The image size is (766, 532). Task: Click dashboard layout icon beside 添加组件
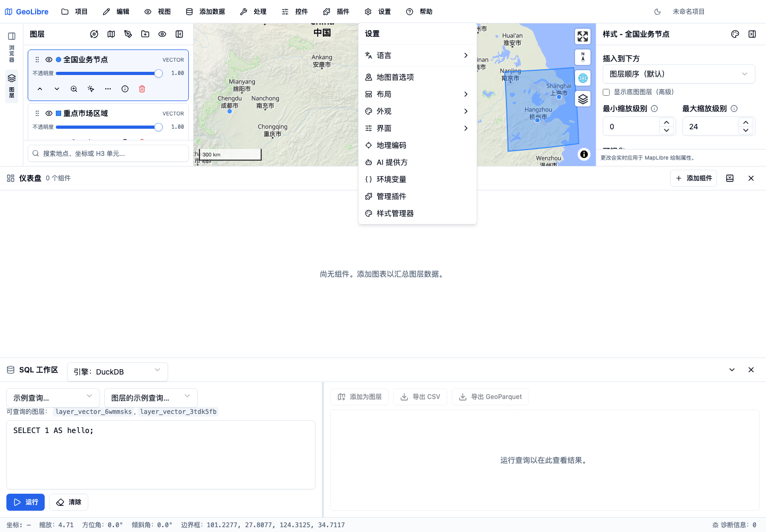730,178
